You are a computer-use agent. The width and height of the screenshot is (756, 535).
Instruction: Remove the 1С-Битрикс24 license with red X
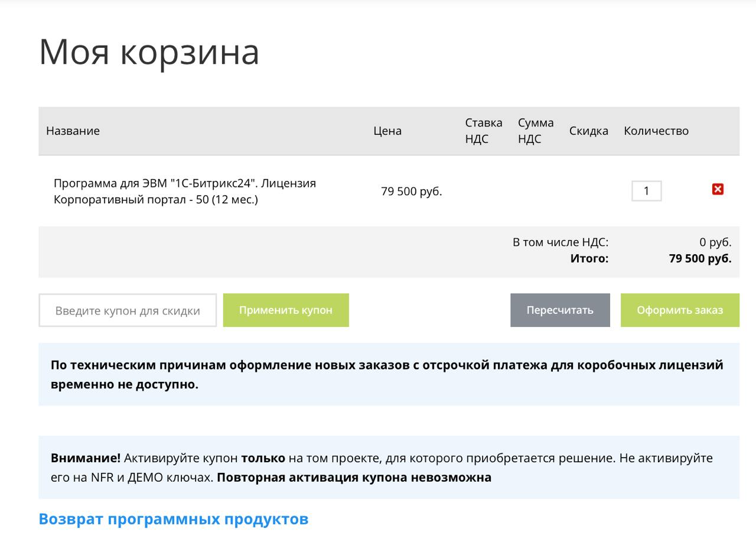(718, 189)
